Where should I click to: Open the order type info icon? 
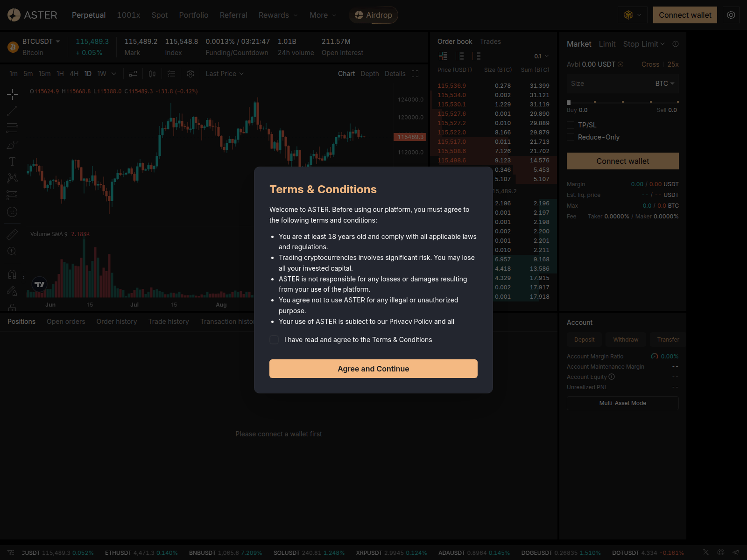pyautogui.click(x=676, y=44)
